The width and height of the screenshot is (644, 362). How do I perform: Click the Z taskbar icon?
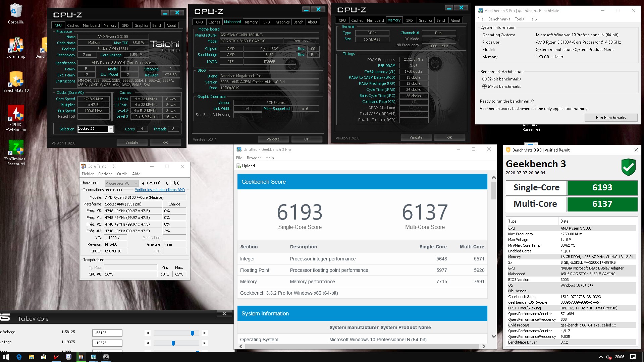[106, 357]
